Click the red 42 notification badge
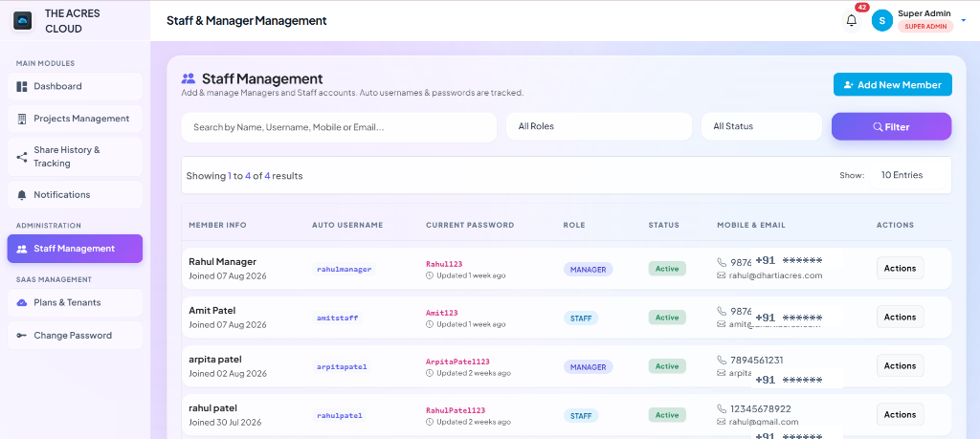Viewport: 980px width, 439px height. 862,8
